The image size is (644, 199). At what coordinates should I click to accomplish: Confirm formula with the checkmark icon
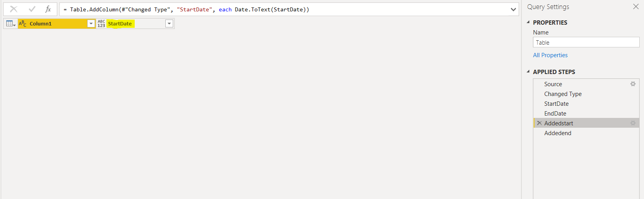(32, 9)
